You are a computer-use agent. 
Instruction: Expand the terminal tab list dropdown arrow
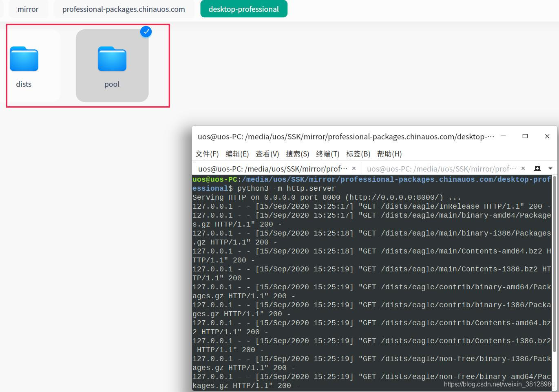pos(550,168)
